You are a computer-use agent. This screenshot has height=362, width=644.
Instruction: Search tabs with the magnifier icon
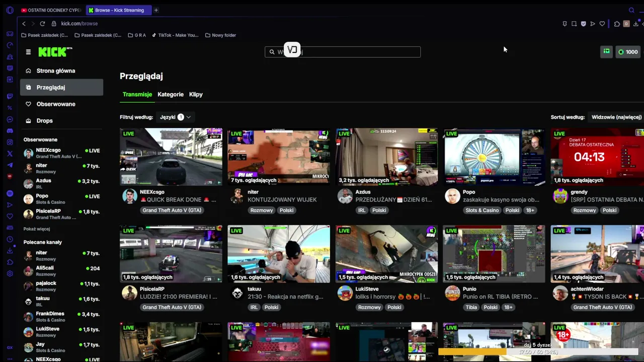click(x=631, y=10)
